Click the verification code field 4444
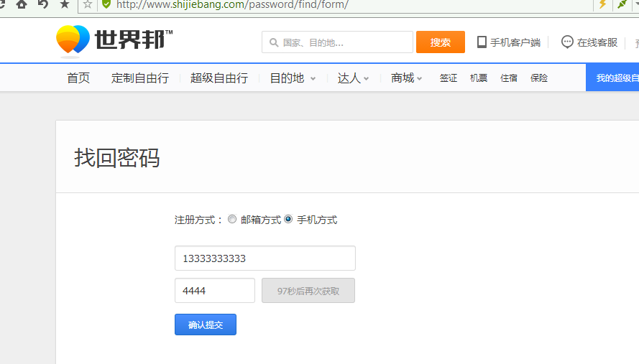This screenshot has width=639, height=364. click(215, 291)
